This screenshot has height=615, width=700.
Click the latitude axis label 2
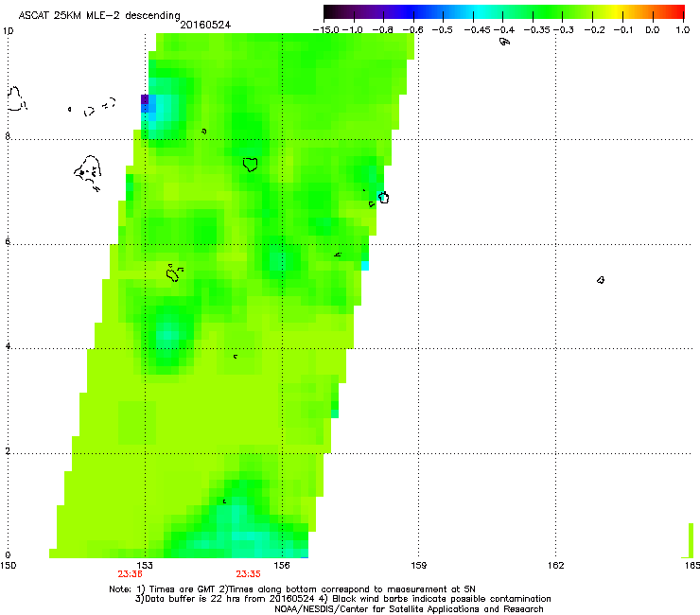pos(8,450)
